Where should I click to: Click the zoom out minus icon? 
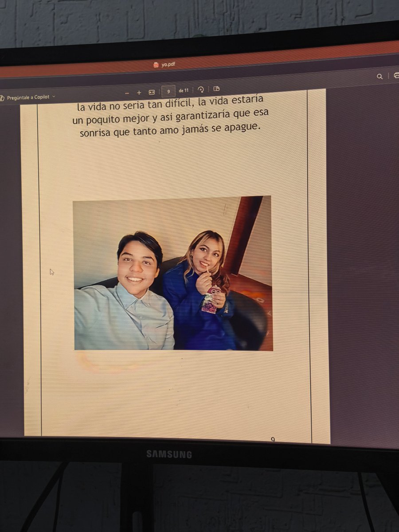pyautogui.click(x=127, y=93)
